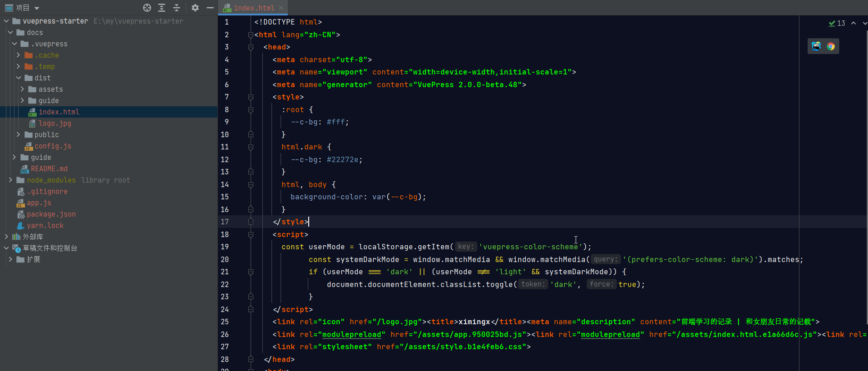Click the 外部库 library icon

click(16, 237)
